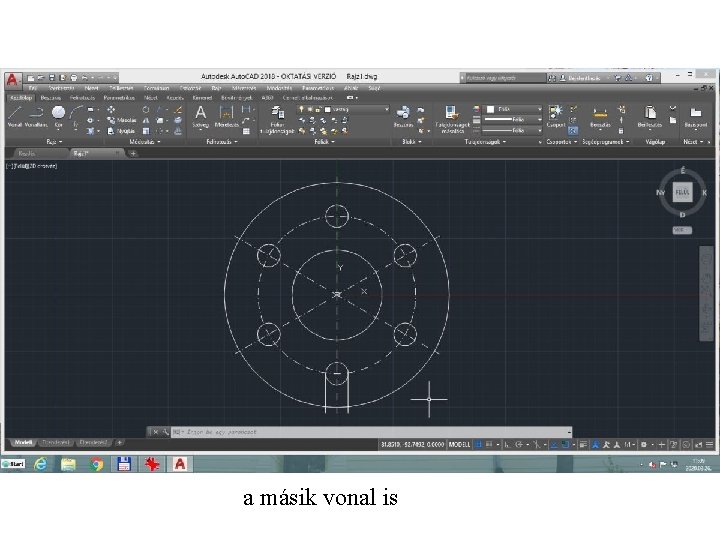
Task: Toggle snap mode in status bar
Action: click(489, 444)
